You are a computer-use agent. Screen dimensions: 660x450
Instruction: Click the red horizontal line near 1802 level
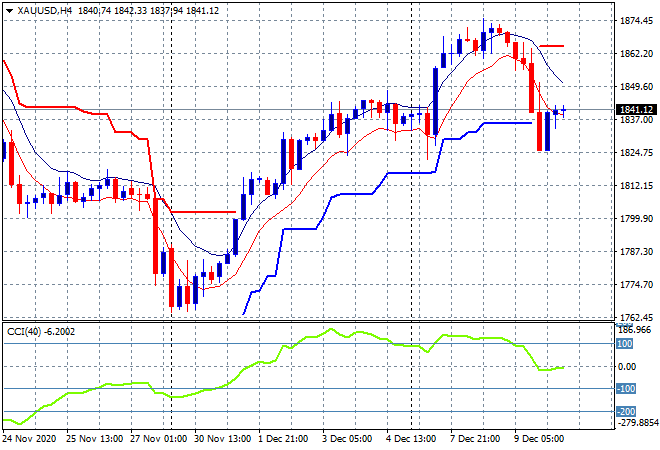pos(203,212)
